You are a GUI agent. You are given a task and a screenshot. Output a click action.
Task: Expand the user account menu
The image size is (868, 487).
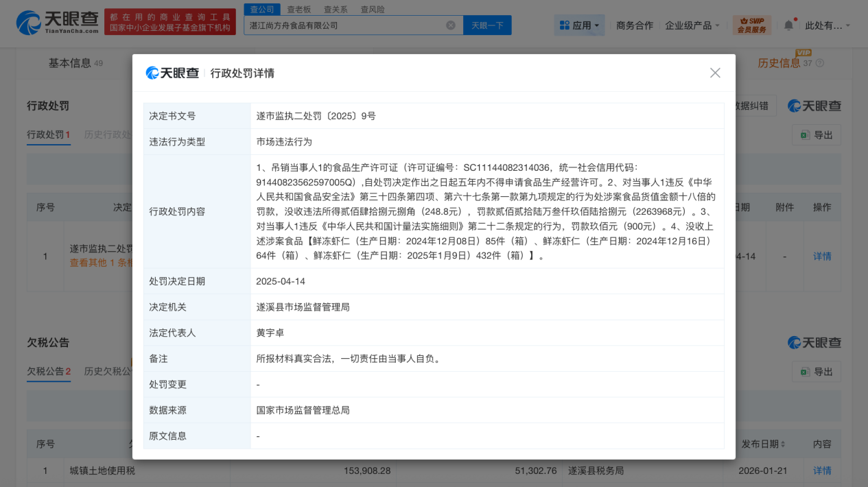coord(827,25)
